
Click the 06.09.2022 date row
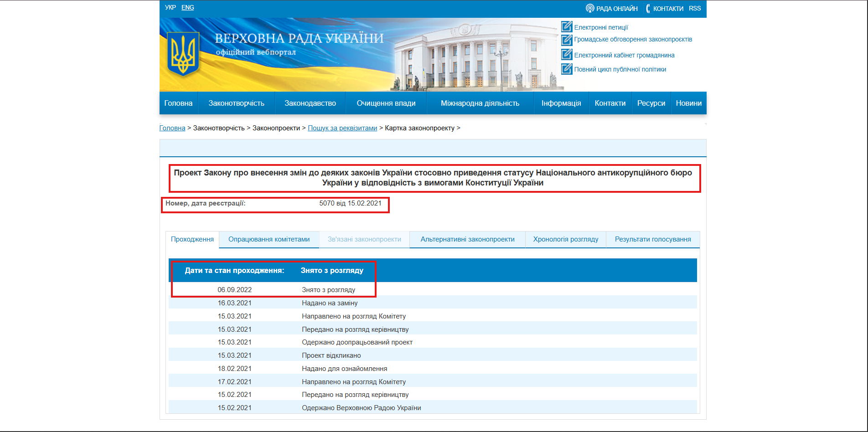pos(433,290)
